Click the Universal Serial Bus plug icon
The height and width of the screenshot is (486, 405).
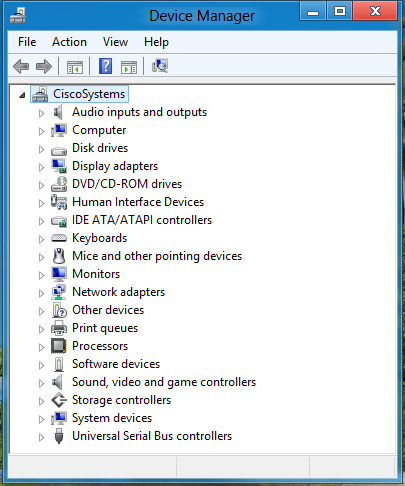tap(59, 436)
